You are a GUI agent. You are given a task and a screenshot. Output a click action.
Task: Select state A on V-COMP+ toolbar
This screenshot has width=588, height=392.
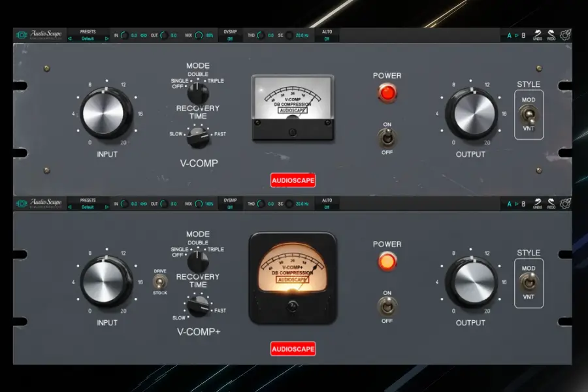[509, 204]
